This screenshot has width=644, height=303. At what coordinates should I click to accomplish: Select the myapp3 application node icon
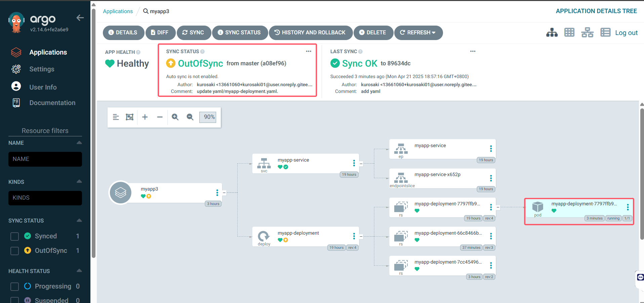pos(121,193)
